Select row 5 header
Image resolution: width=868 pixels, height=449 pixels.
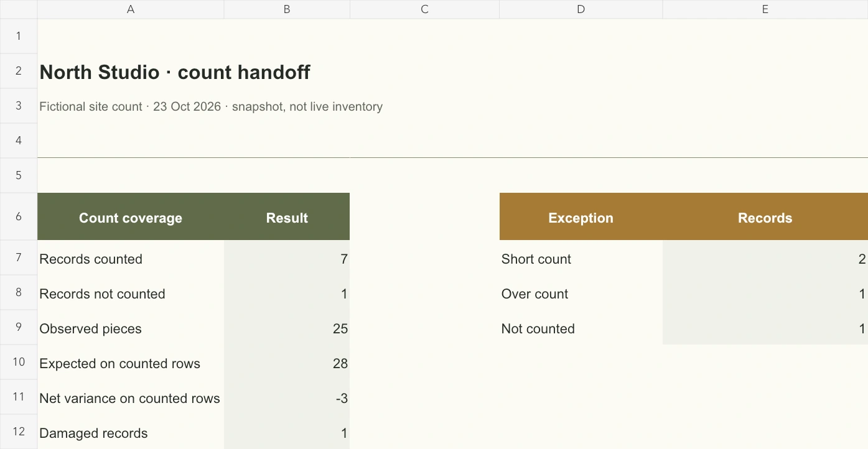[x=19, y=175]
